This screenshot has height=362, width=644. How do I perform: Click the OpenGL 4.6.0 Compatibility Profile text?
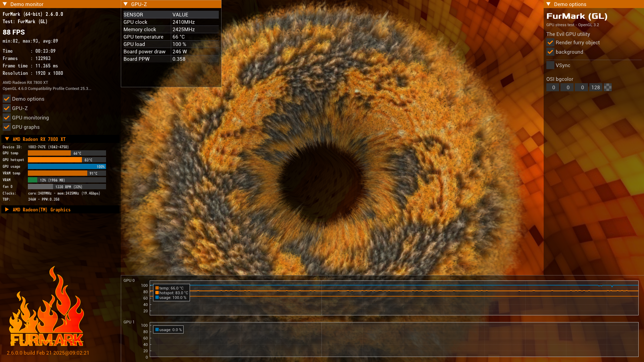coord(47,89)
